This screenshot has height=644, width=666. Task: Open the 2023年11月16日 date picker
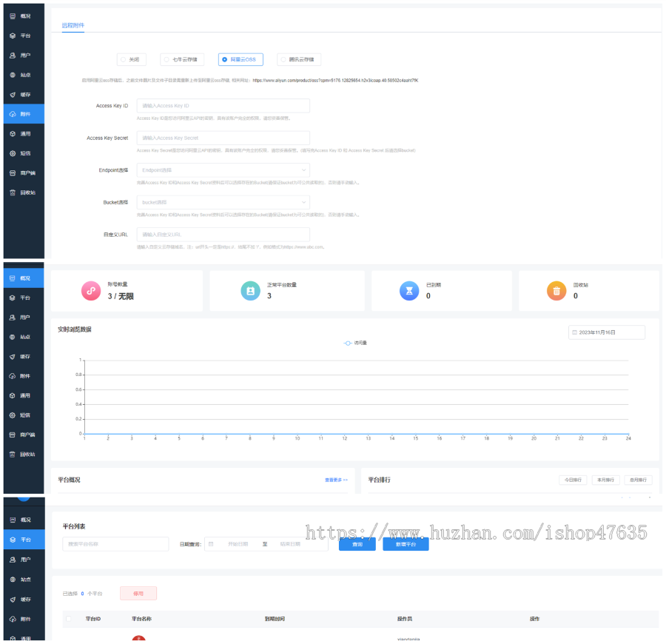607,332
